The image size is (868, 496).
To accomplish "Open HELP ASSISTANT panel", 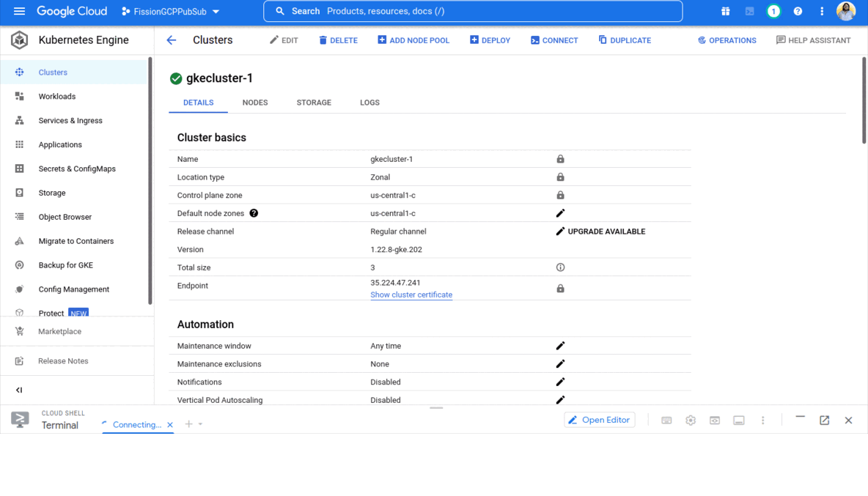I will (x=813, y=40).
